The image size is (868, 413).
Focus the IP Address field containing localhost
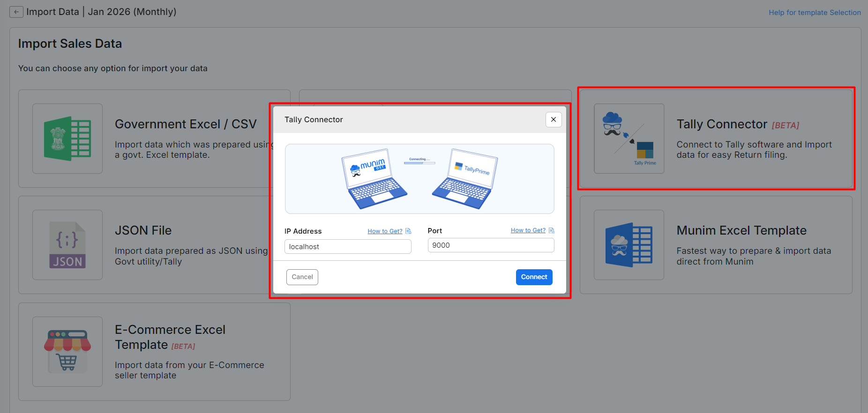pyautogui.click(x=348, y=247)
